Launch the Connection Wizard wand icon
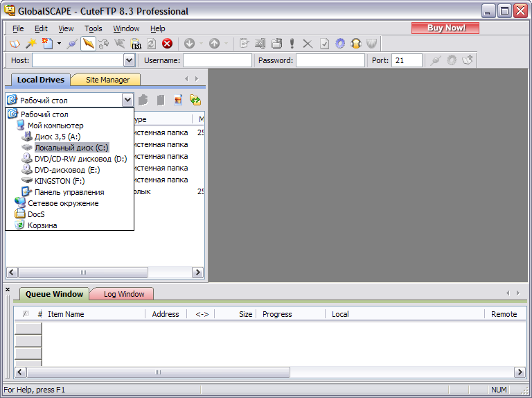Viewport: 532px width, 398px height. (31, 44)
